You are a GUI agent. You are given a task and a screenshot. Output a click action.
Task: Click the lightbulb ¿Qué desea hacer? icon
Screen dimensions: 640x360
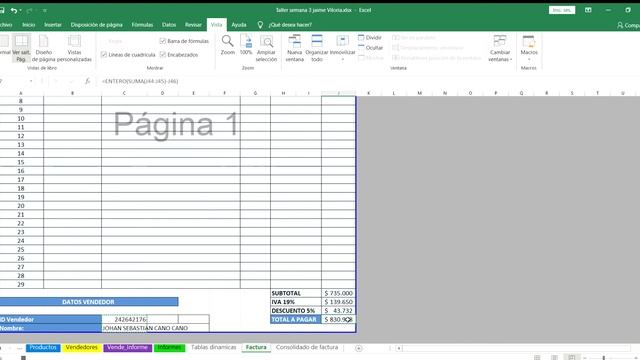coord(260,25)
